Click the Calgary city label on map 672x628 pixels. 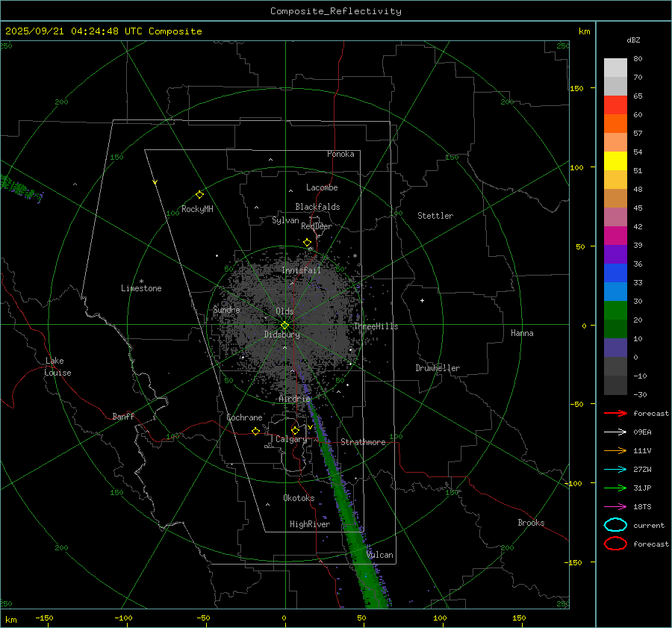[290, 440]
